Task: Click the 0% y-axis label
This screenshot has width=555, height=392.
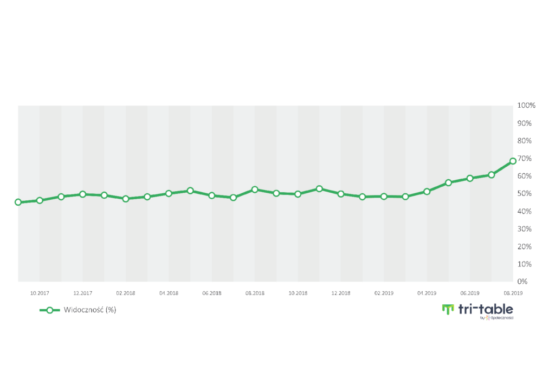Action: click(x=522, y=282)
